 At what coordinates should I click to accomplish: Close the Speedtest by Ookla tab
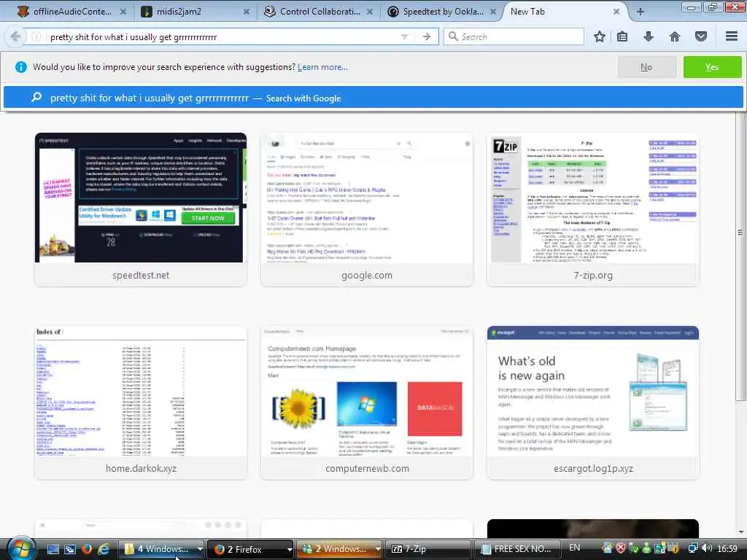493,12
